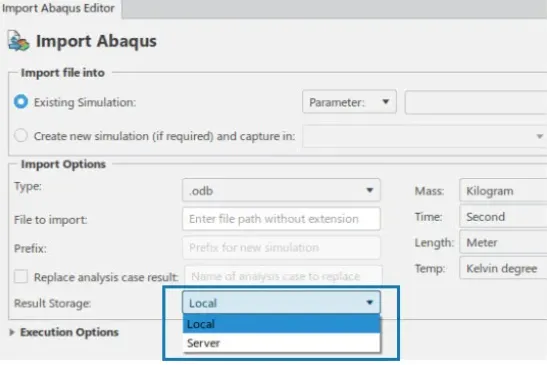This screenshot has height=365, width=547.
Task: Open the capture-in simulation dropdown arrow
Action: click(x=539, y=136)
